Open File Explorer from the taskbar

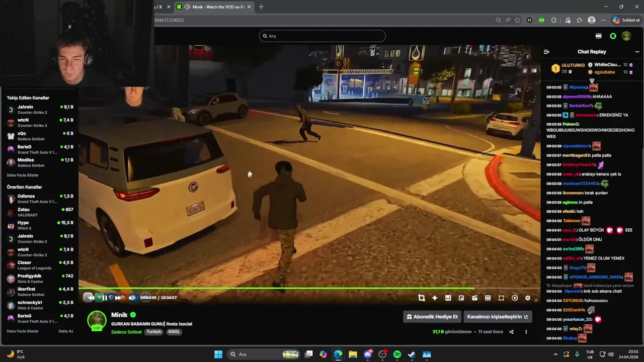[353, 354]
